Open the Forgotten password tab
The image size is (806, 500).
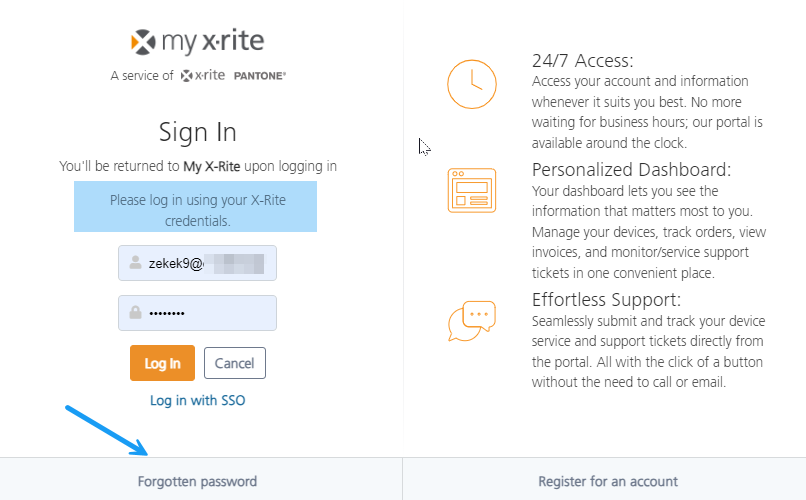point(197,481)
